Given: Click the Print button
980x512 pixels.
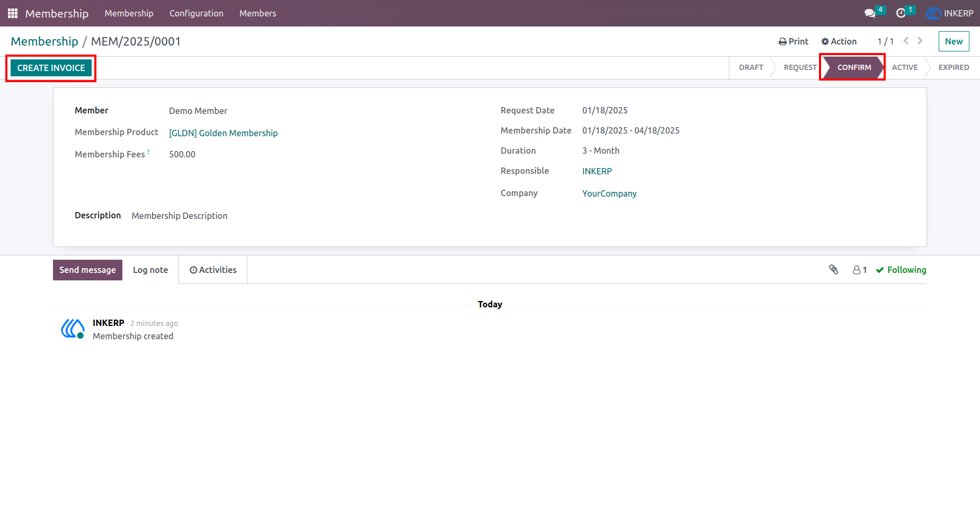Looking at the screenshot, I should coord(794,41).
